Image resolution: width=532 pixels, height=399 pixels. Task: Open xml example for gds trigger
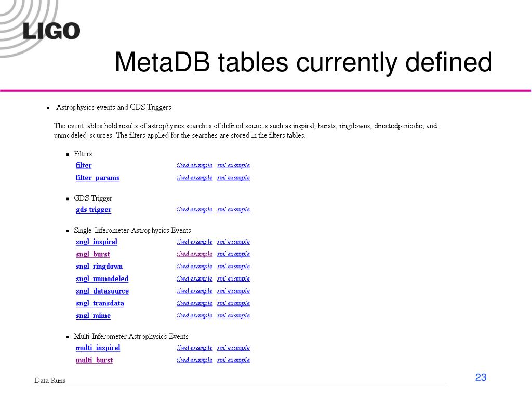[x=233, y=210]
